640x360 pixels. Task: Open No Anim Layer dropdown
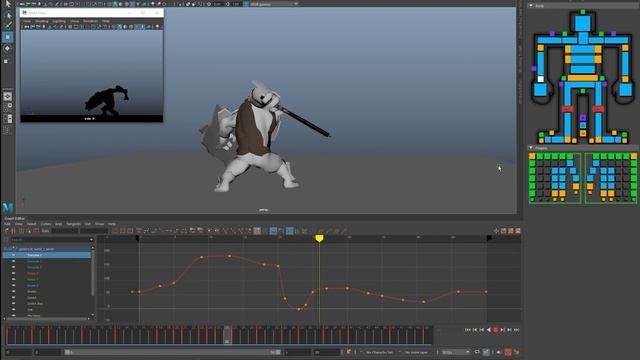(x=416, y=352)
